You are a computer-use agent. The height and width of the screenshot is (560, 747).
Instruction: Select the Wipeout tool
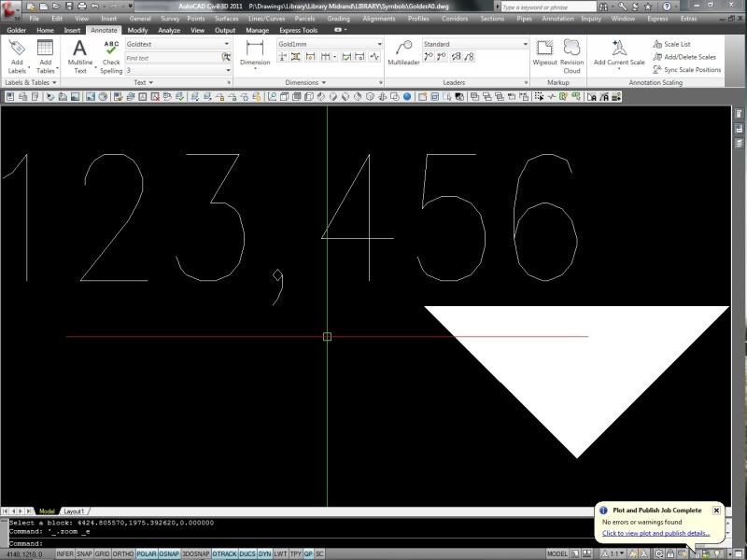(x=544, y=52)
